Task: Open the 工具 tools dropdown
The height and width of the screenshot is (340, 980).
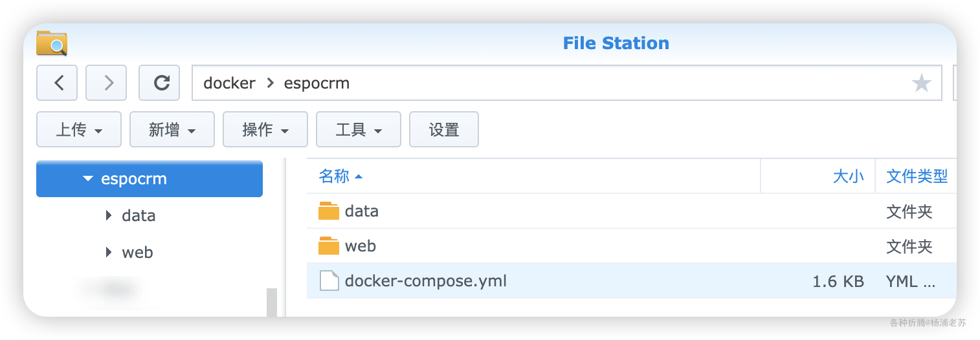Action: [359, 130]
